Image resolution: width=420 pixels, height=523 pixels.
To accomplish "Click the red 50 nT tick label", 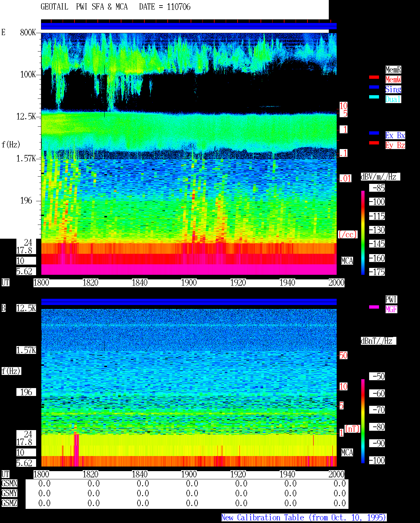I will [x=343, y=355].
